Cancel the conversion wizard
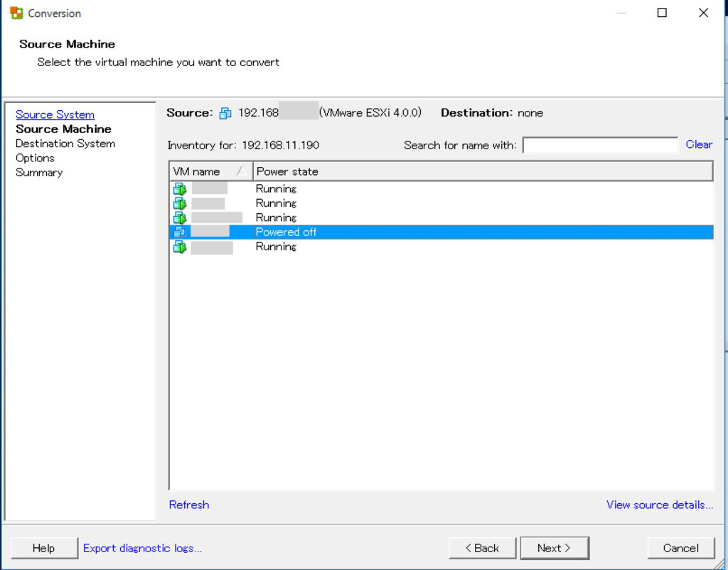The width and height of the screenshot is (728, 570). point(680,548)
